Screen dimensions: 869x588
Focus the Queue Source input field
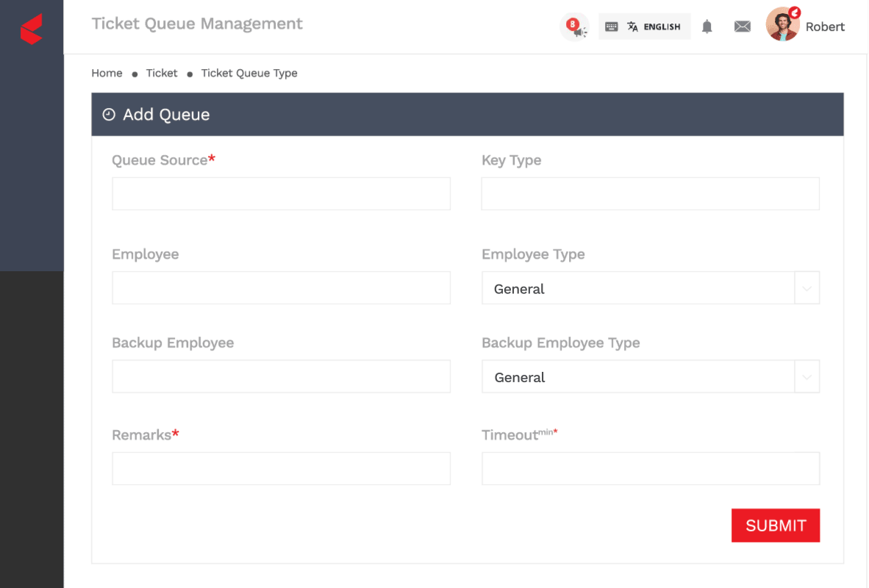[281, 193]
